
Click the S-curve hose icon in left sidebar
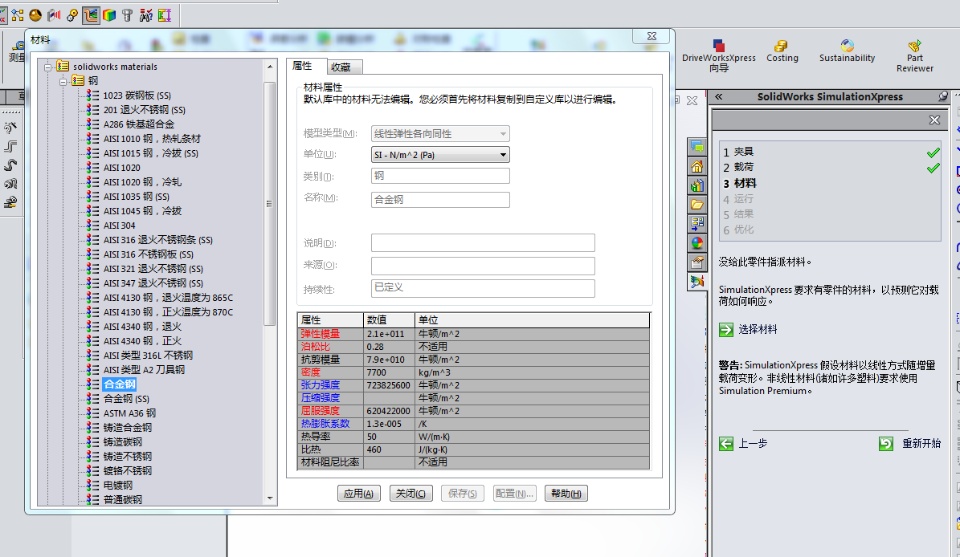click(10, 165)
